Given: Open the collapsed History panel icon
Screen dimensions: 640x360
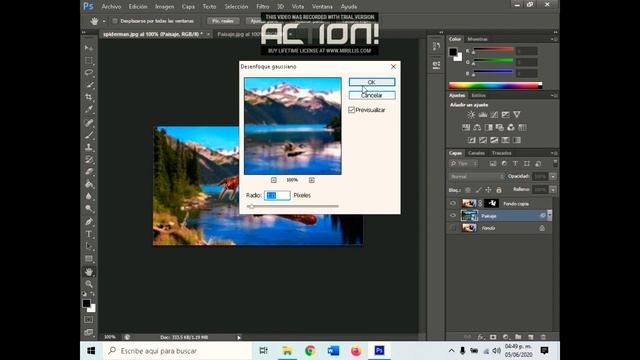Looking at the screenshot, I should (436, 46).
